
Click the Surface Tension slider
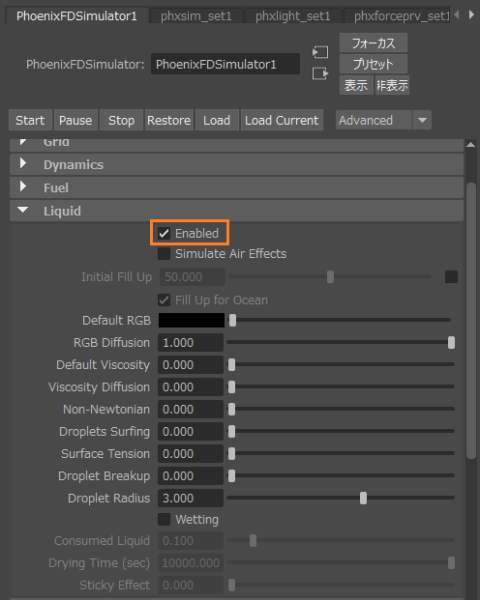[x=341, y=453]
